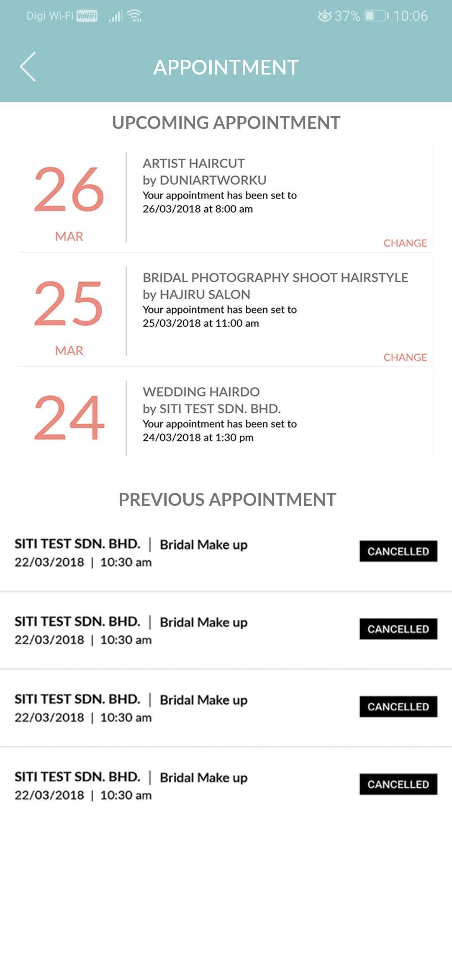
Task: Tap the eye comfort status icon
Action: click(x=324, y=16)
